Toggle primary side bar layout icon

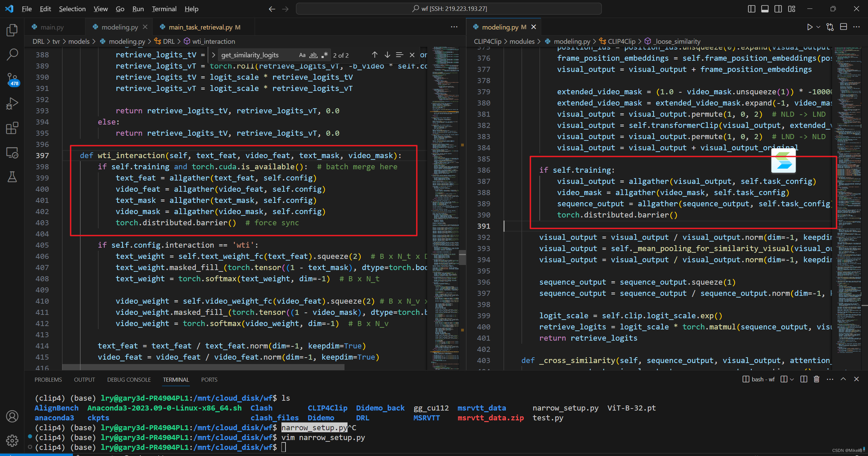coord(751,9)
